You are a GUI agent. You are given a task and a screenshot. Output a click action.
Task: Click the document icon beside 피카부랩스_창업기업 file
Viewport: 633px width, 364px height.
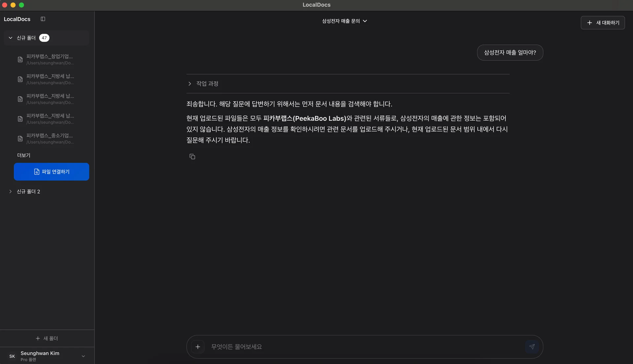point(20,59)
